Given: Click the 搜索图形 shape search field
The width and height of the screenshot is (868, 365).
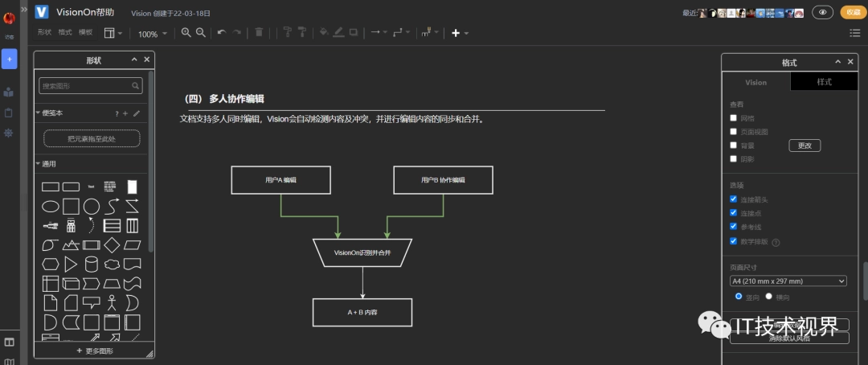Looking at the screenshot, I should point(91,86).
